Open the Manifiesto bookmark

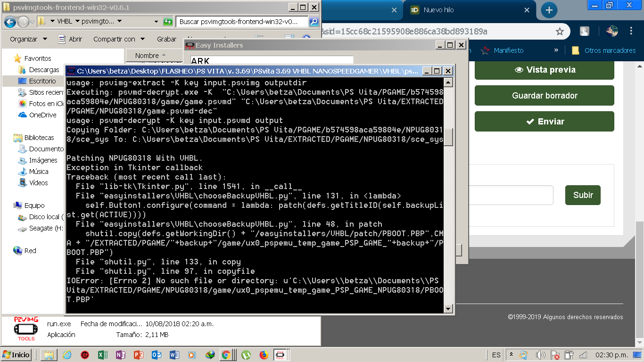tap(502, 50)
